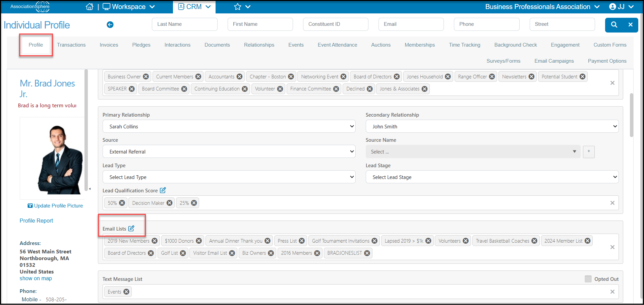Screen dimensions: 644x305
Task: Add new Source Name with plus button
Action: click(x=589, y=151)
